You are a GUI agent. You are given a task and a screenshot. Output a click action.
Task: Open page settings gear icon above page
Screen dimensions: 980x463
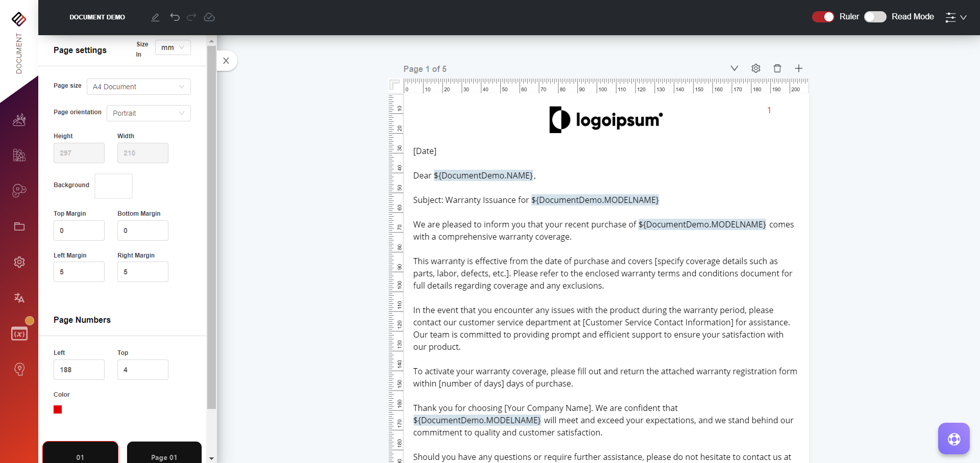pyautogui.click(x=756, y=68)
